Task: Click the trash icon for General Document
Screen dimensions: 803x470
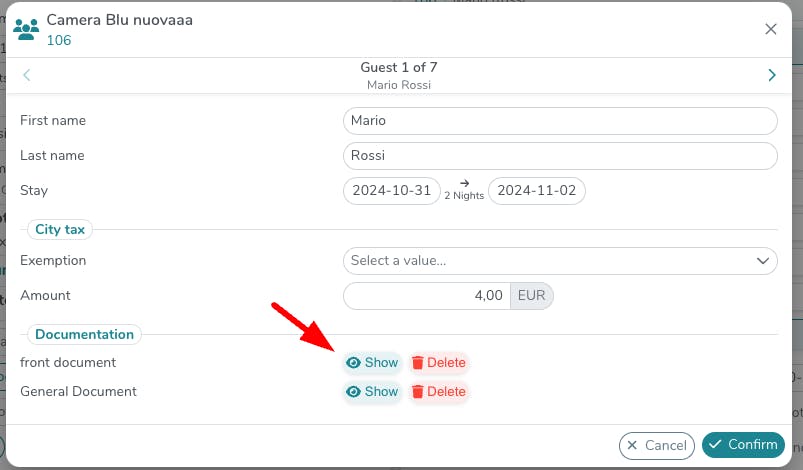Action: pos(418,392)
